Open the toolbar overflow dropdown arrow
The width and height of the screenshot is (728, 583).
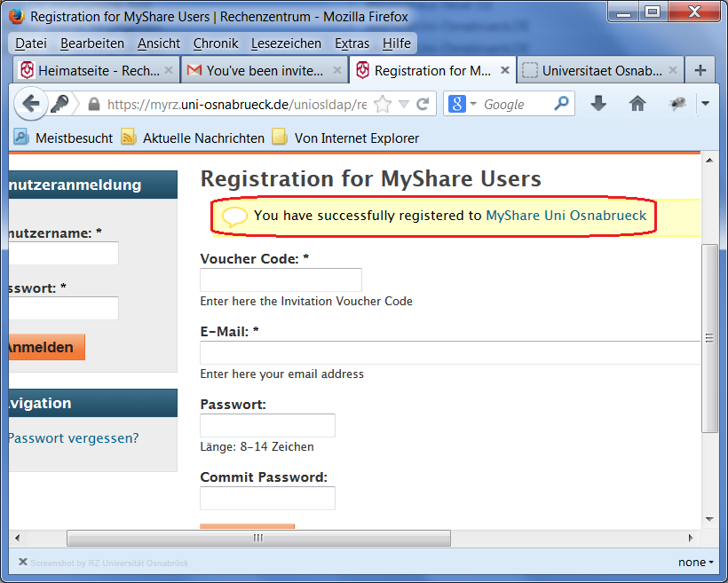(705, 104)
